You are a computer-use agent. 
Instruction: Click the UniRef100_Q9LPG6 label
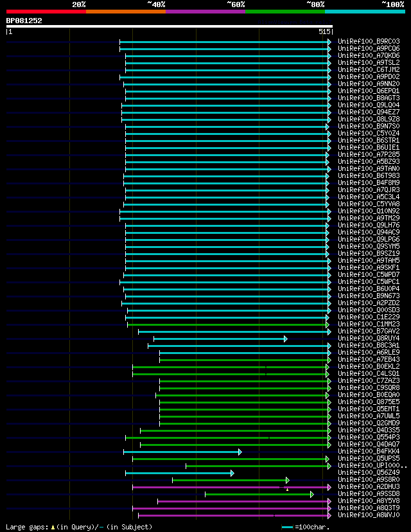[369, 239]
